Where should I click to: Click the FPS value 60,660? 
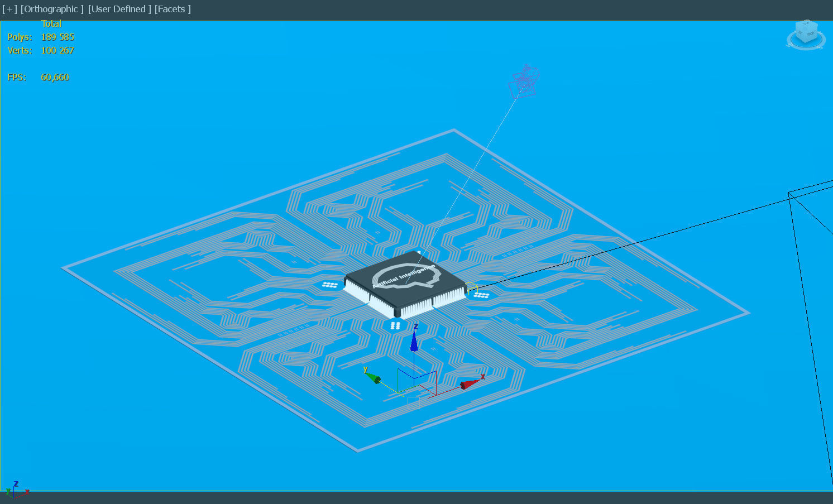coord(55,77)
